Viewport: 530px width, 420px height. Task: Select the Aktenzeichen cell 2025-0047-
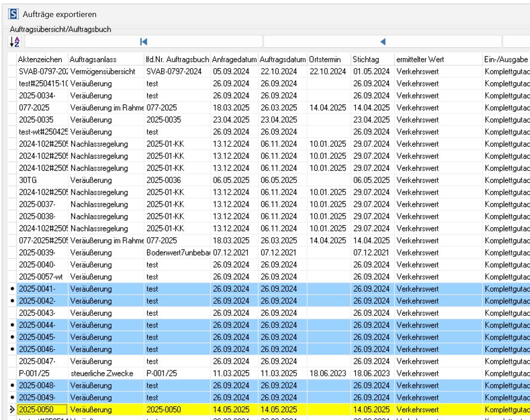pos(43,361)
